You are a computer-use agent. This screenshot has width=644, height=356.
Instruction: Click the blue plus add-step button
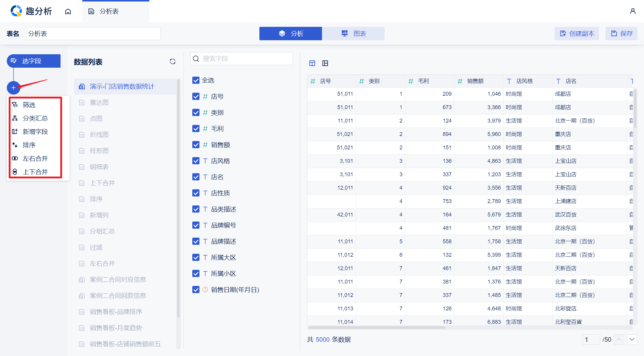point(13,88)
